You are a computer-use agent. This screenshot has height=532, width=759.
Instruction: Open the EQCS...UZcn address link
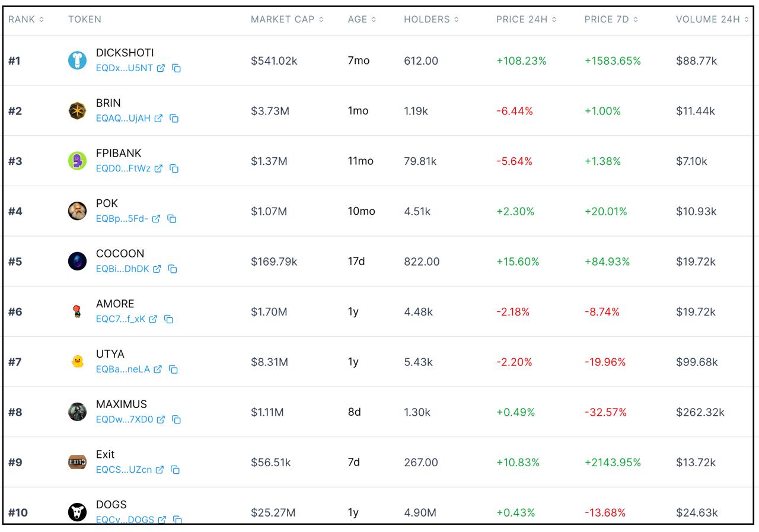click(123, 470)
